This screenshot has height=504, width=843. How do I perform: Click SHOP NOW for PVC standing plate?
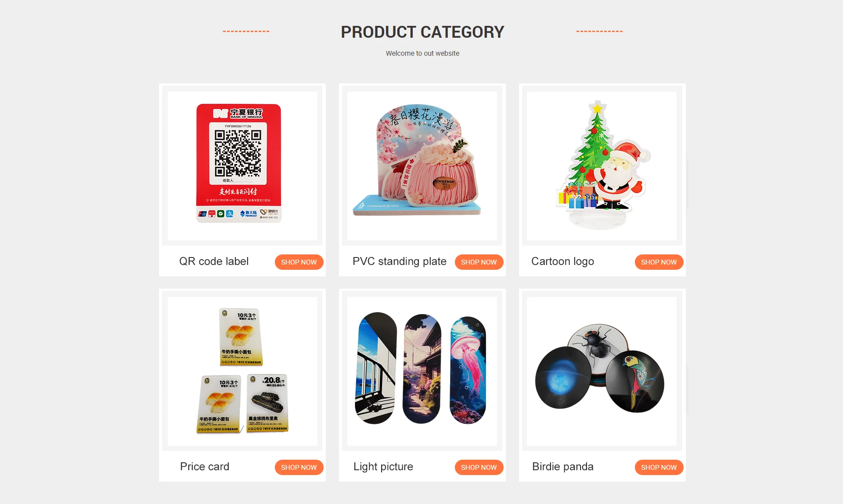[x=479, y=262]
